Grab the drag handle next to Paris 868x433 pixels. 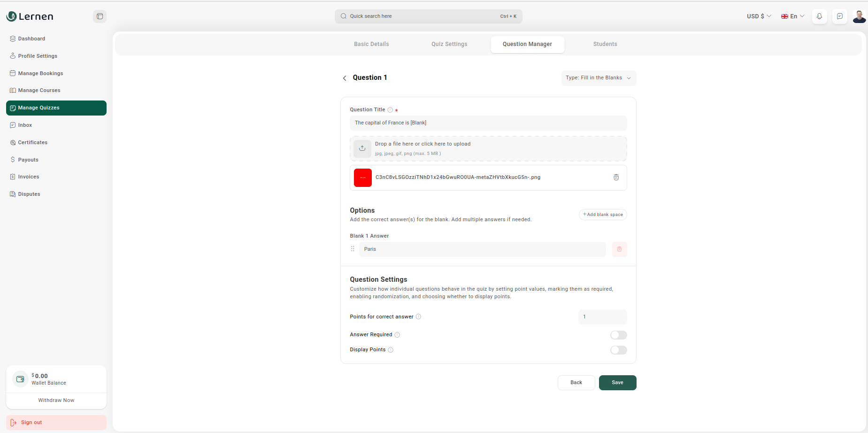[x=353, y=249]
